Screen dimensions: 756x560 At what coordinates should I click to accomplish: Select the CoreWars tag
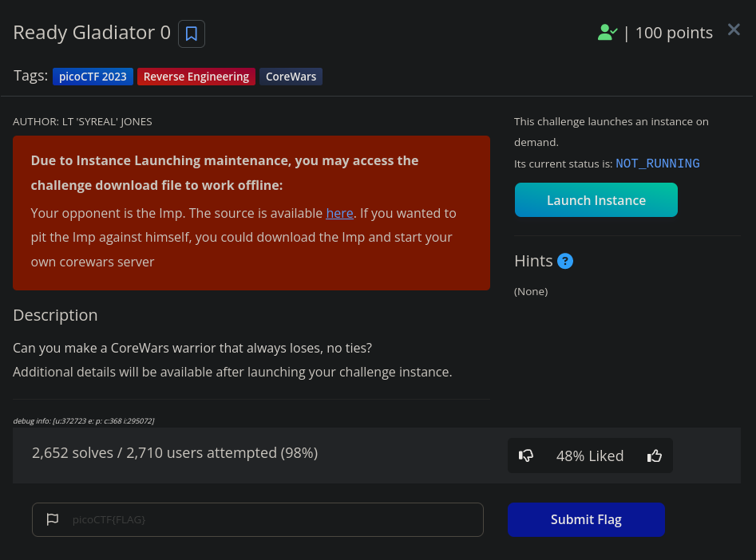(291, 77)
